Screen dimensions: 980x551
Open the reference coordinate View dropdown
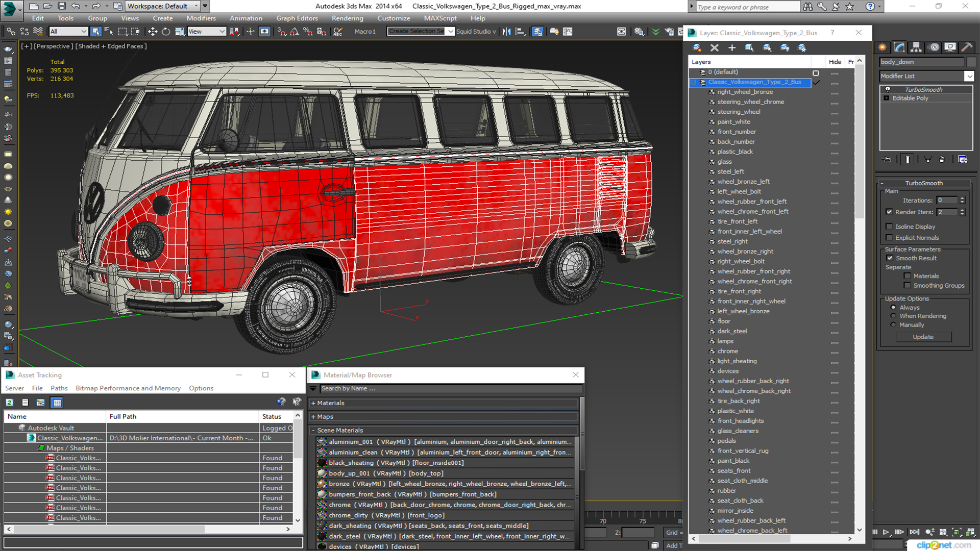(x=207, y=32)
